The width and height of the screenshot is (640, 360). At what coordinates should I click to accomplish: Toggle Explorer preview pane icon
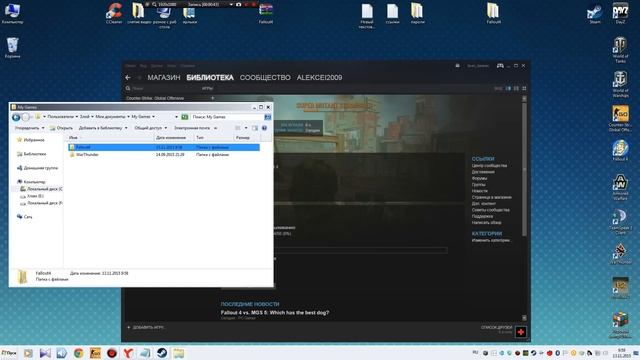click(255, 128)
